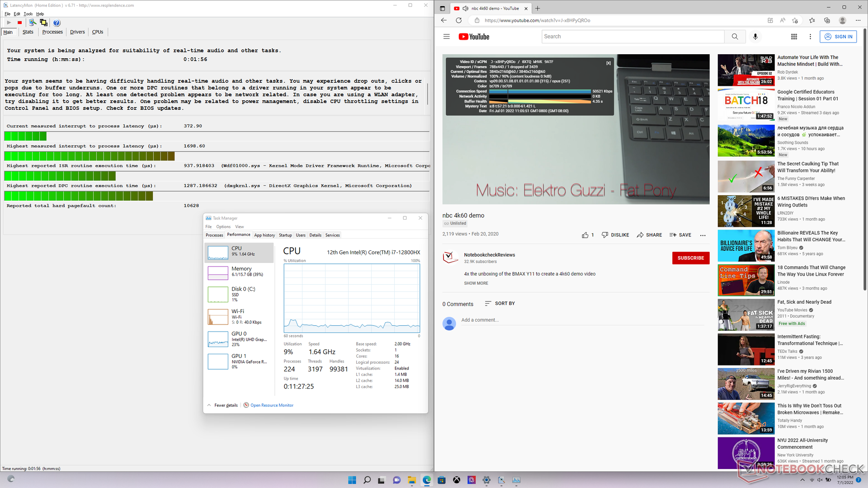Like the nbc 4k60 demo video
Screen dimensions: 868x488
coord(585,235)
